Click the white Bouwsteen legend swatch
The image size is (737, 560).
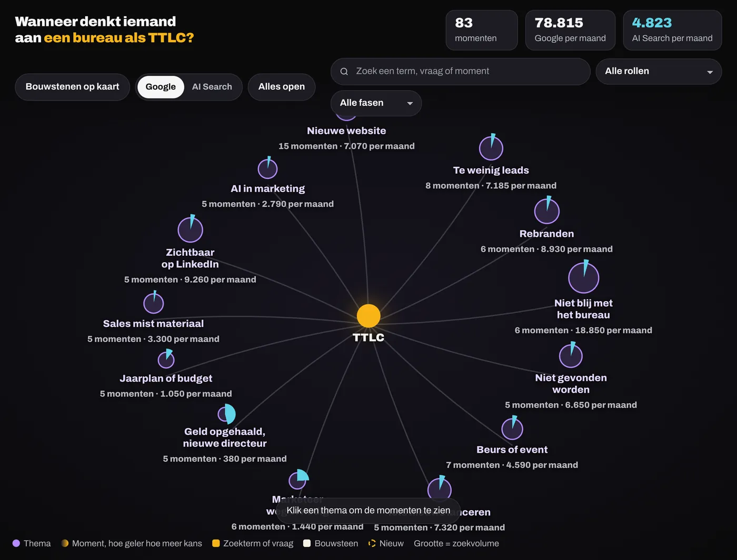[307, 543]
